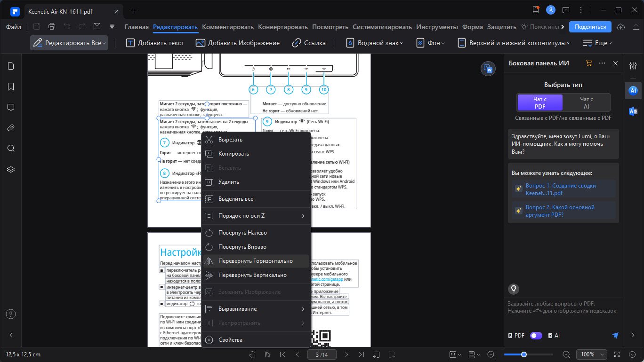The height and width of the screenshot is (362, 644).
Task: Open suggestion Вопрос 1. Создание сводки
Action: (563, 189)
